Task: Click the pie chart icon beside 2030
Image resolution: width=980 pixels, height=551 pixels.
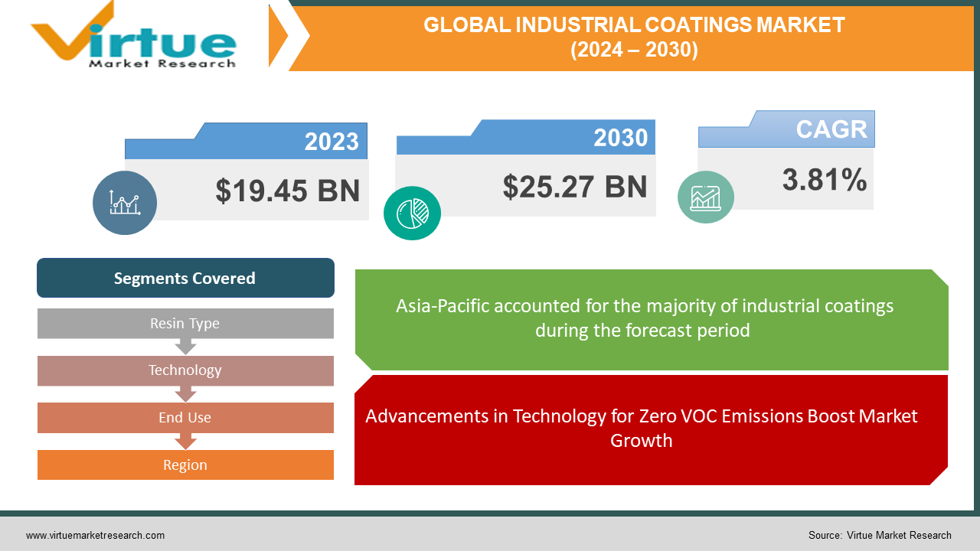Action: [x=413, y=214]
